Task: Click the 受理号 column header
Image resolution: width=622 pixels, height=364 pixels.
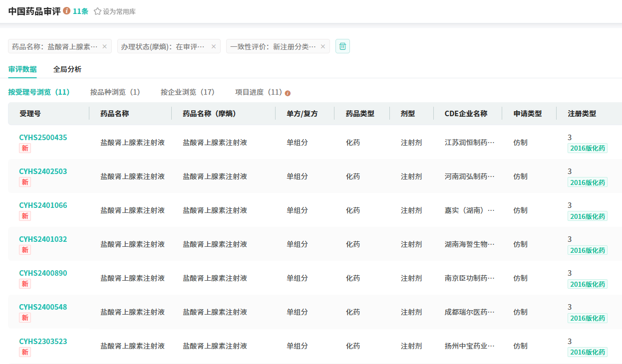Action: (30, 114)
